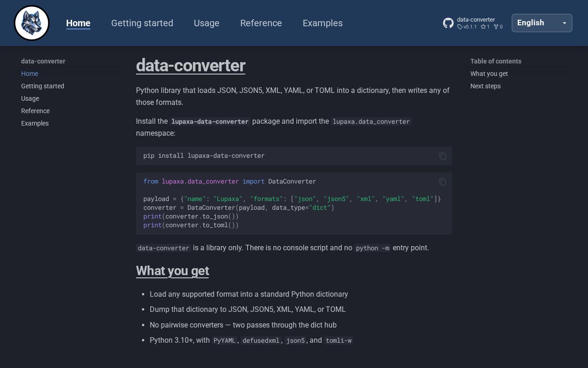Click the 'lupaxa.data_converter' inline code
The height and width of the screenshot is (368, 588).
click(371, 121)
